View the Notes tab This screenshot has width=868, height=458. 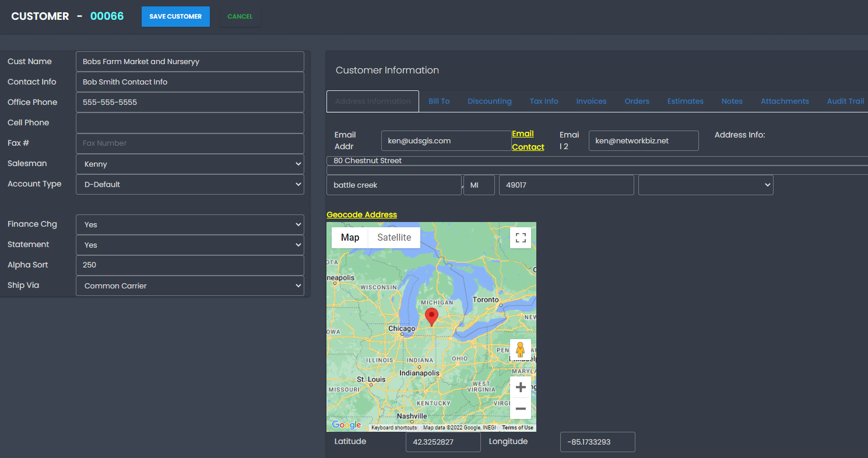[x=732, y=101]
